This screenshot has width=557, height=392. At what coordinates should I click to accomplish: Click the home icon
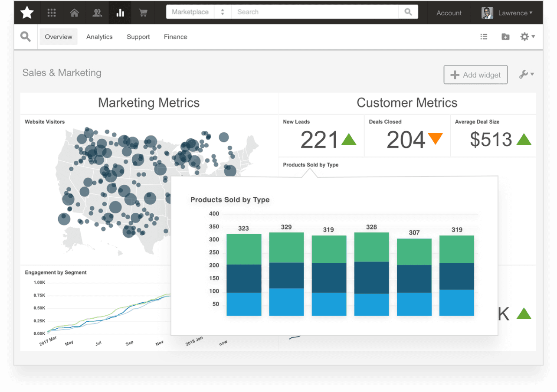point(74,13)
